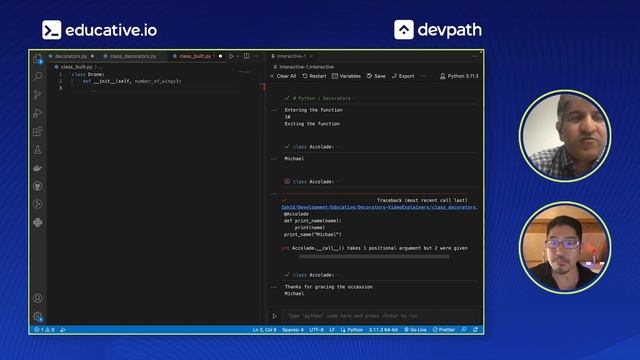Click the Prettier status item
Image resolution: width=640 pixels, height=360 pixels.
(x=444, y=330)
